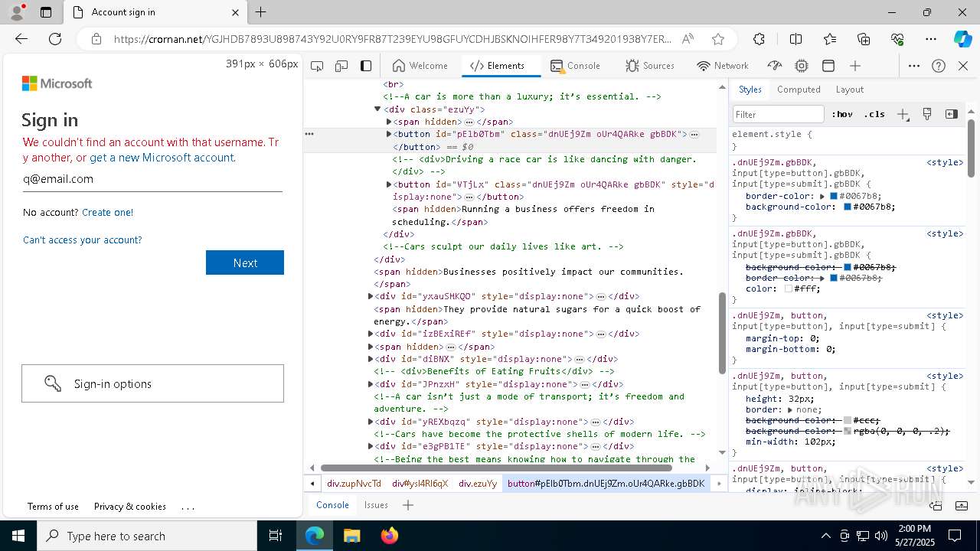Add page to favorites star
980x551 pixels.
[x=717, y=39]
